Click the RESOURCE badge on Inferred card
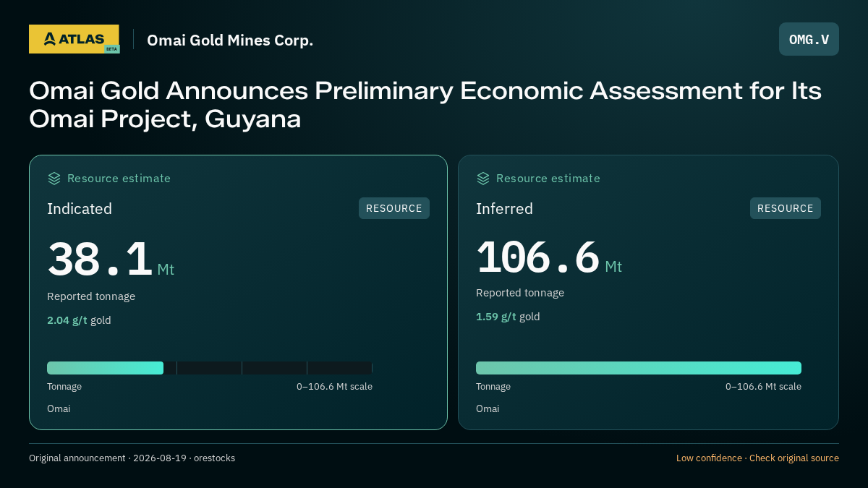This screenshot has height=488, width=868. [786, 208]
